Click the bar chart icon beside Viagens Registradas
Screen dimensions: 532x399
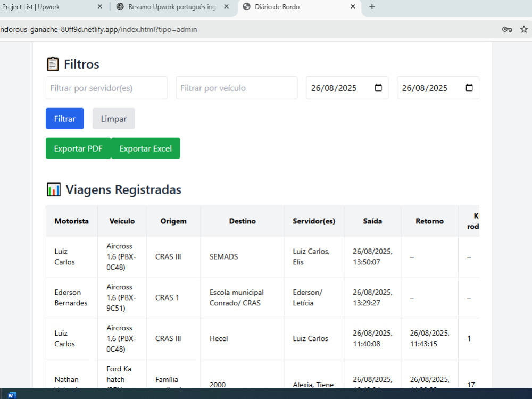pos(54,190)
